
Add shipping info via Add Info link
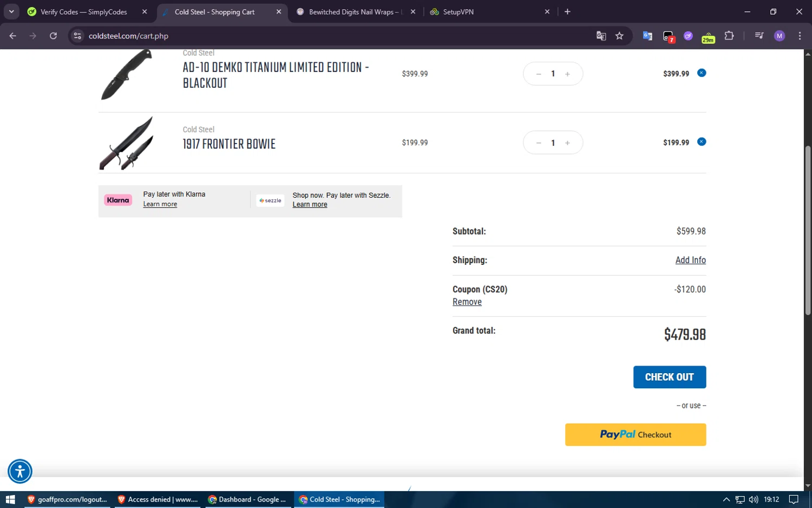690,260
